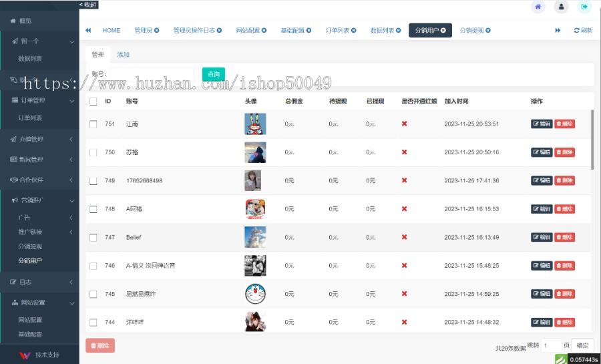Viewport: 601px width, 364px height.
Task: Check the row checkbox for ID 751
Action: point(93,124)
